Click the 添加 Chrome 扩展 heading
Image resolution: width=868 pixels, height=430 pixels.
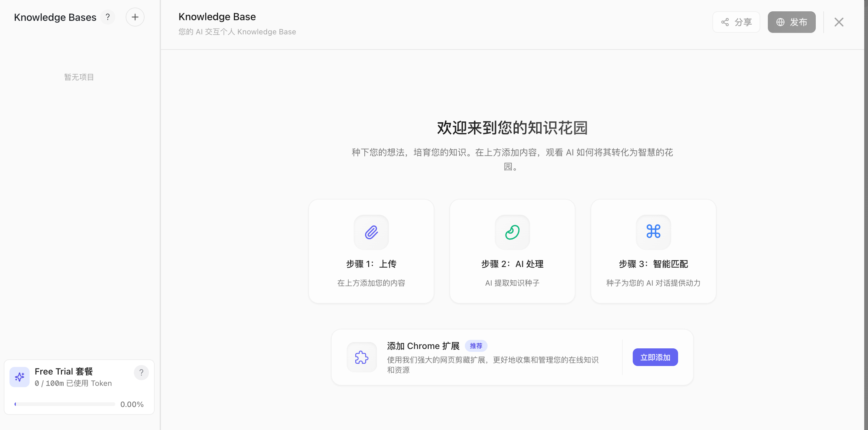click(423, 346)
